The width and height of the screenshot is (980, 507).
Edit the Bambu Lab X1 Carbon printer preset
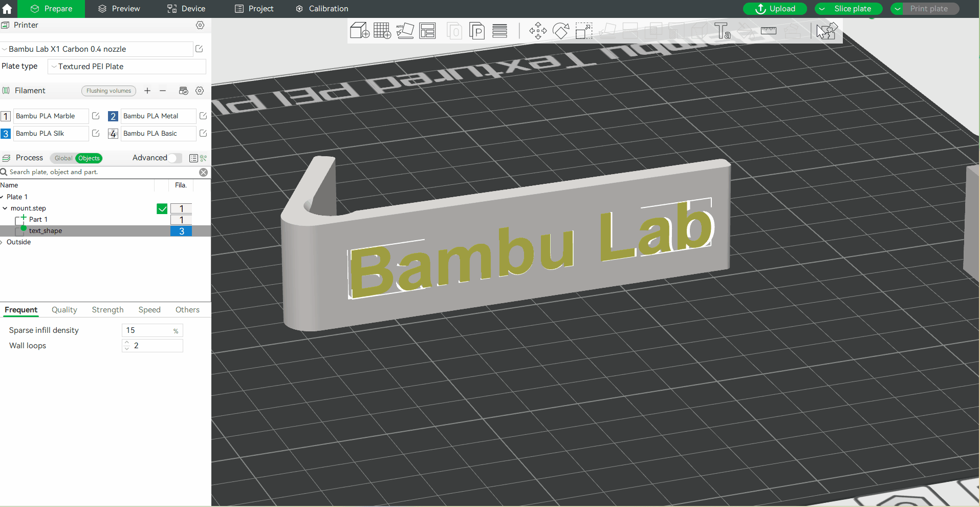click(199, 49)
